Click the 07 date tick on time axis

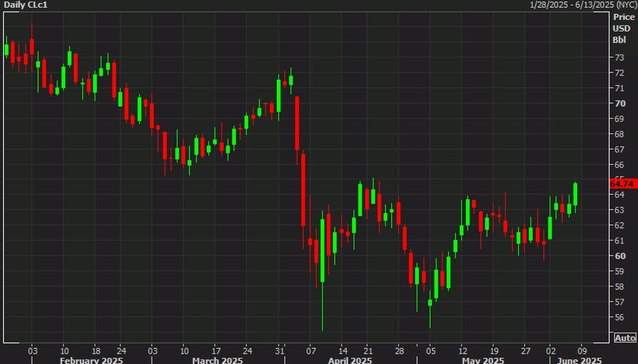click(311, 350)
